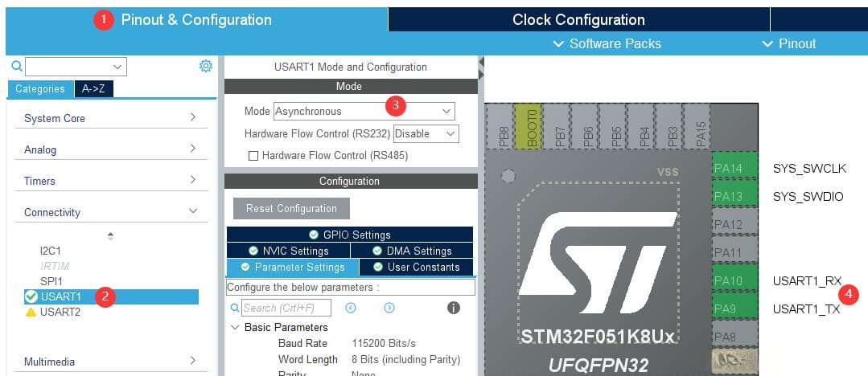The width and height of the screenshot is (868, 376).
Task: Select SPI1 peripheral in the list
Action: pyautogui.click(x=51, y=281)
